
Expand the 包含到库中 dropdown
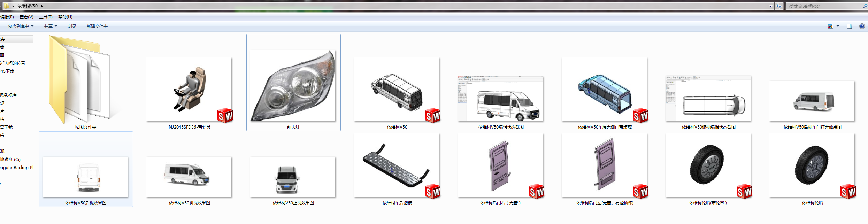[x=21, y=26]
